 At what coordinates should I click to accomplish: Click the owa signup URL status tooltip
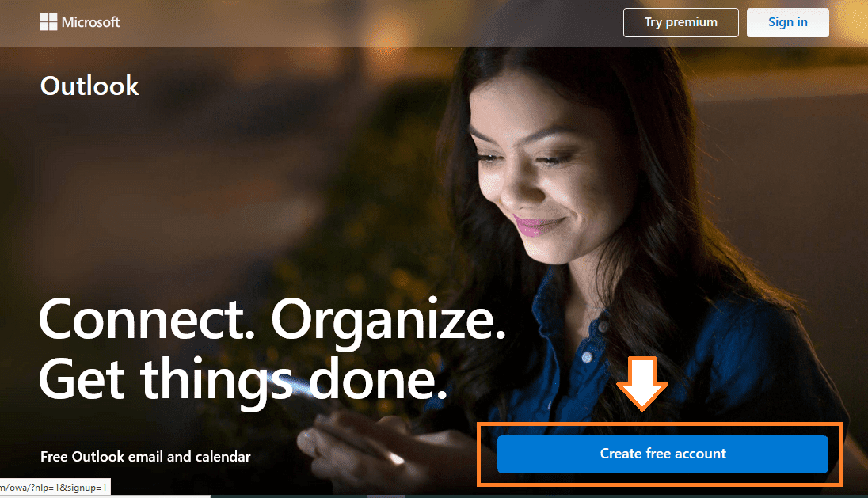tap(55, 488)
